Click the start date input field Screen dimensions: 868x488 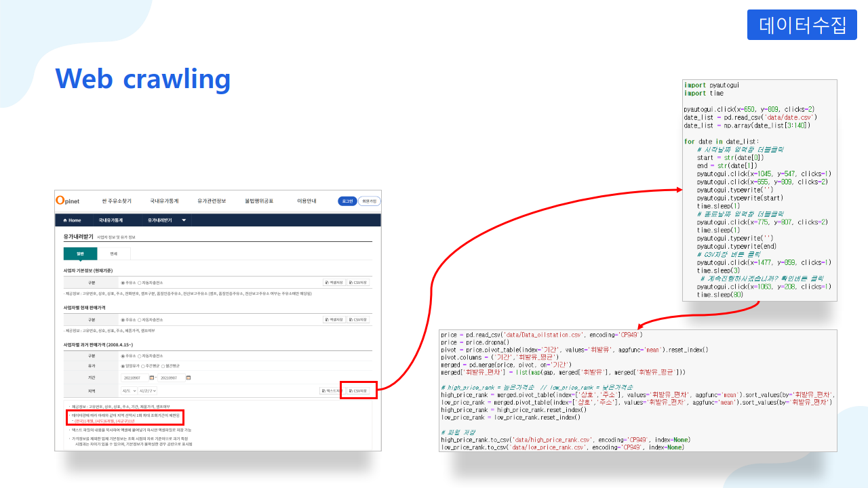[135, 378]
